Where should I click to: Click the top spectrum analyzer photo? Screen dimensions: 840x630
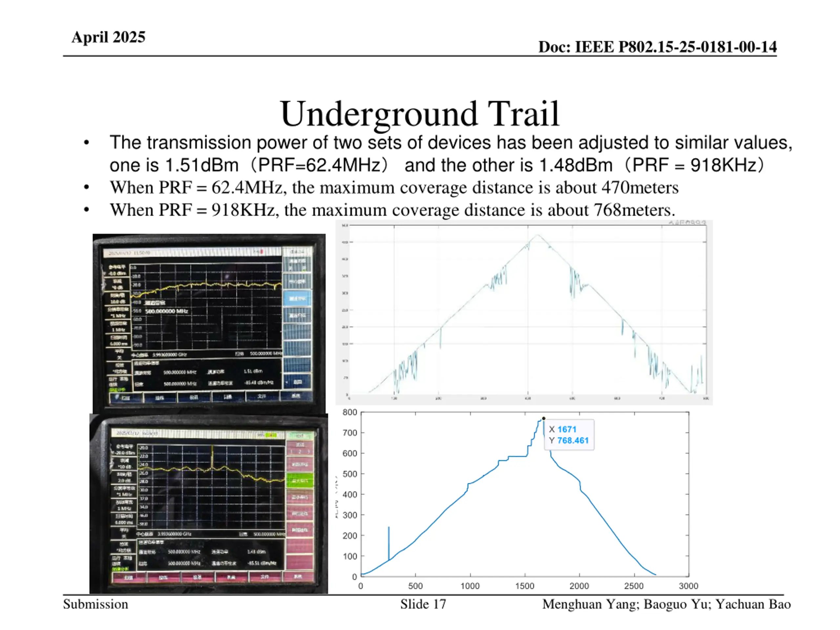pyautogui.click(x=209, y=323)
